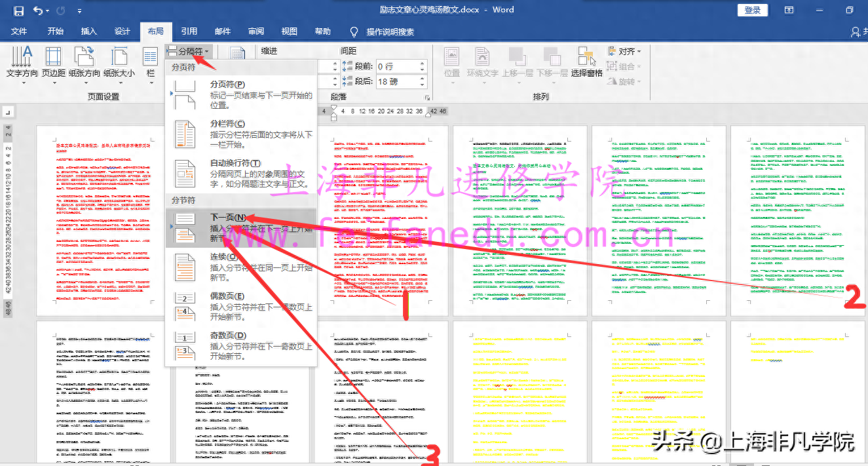The width and height of the screenshot is (868, 466).
Task: Switch to the 插入 (Insert) ribbon tab
Action: 89,31
